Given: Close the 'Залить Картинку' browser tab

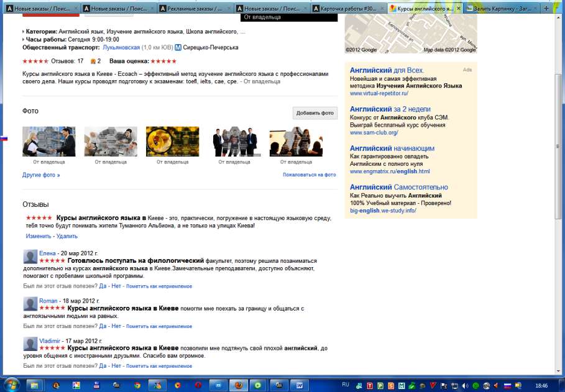Looking at the screenshot, I should 536,8.
